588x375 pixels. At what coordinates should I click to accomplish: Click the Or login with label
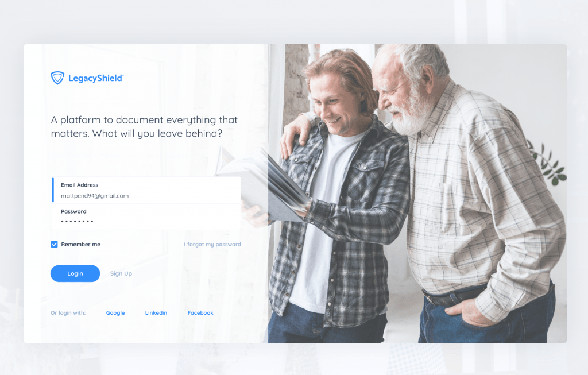[x=68, y=313]
